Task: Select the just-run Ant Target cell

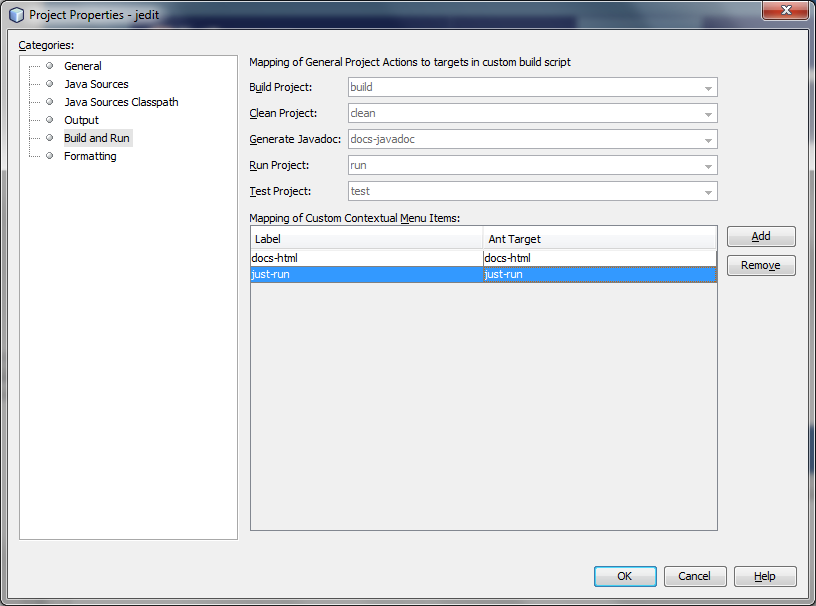Action: (600, 274)
